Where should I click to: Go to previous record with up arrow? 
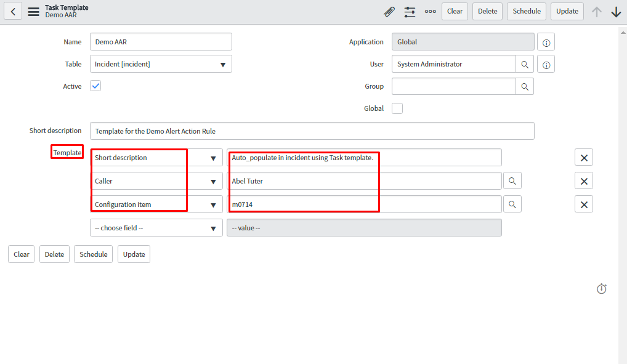(597, 12)
